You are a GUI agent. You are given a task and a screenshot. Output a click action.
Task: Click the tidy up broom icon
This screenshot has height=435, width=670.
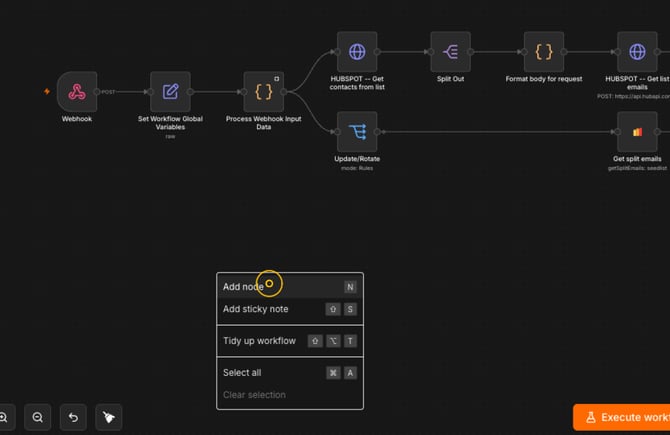109,417
